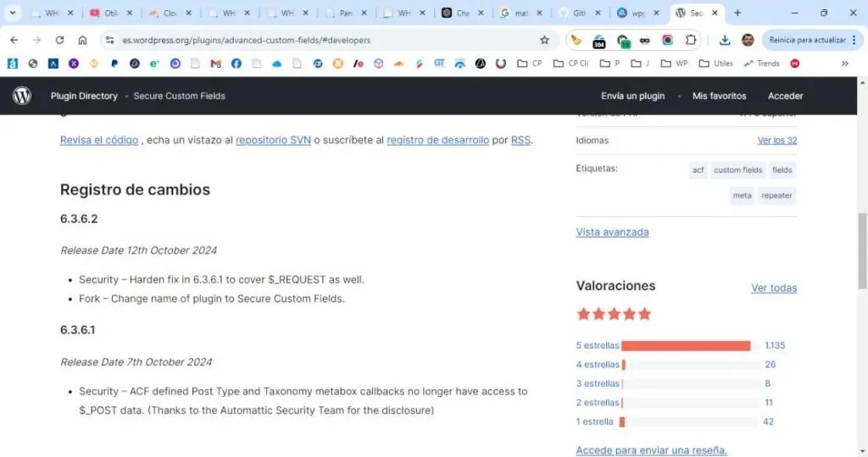
Task: Click Ver todas ratings link
Action: point(774,288)
